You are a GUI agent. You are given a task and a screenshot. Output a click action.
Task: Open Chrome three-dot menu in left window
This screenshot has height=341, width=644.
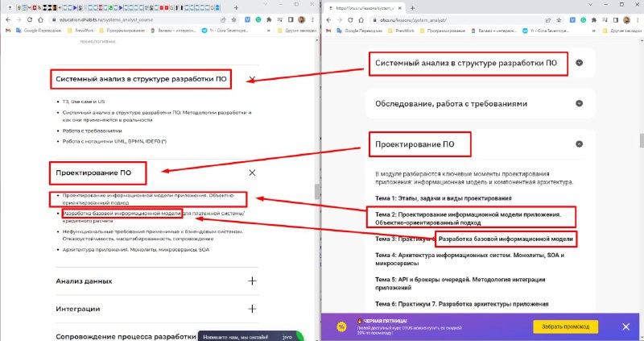click(x=312, y=18)
